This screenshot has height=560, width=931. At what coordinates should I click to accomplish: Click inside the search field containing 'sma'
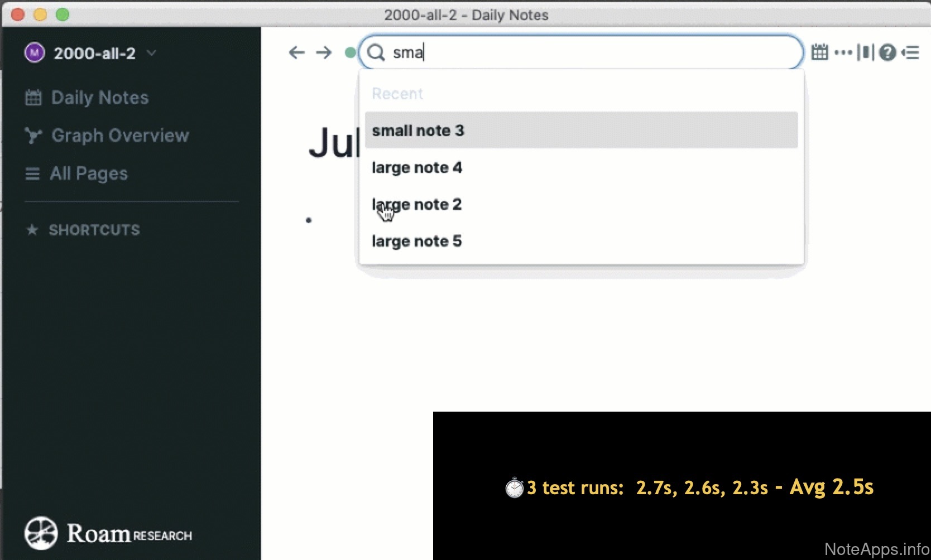tap(592, 53)
